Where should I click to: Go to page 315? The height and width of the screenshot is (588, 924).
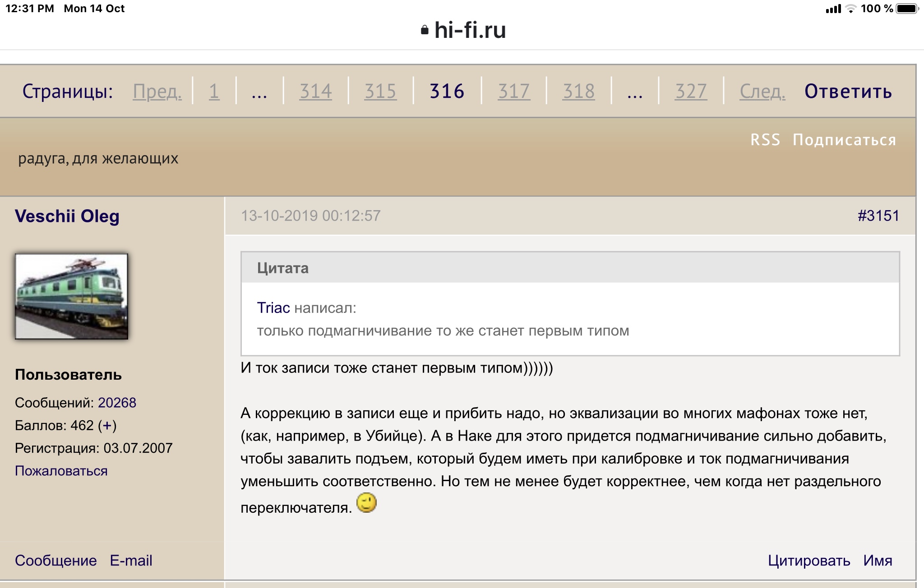pos(380,91)
